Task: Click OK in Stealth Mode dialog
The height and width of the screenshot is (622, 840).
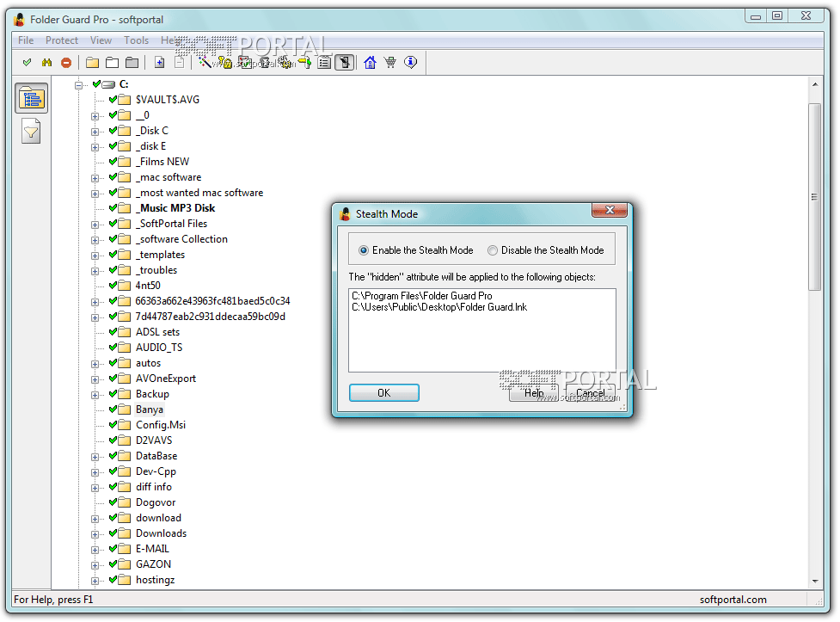Action: point(384,393)
